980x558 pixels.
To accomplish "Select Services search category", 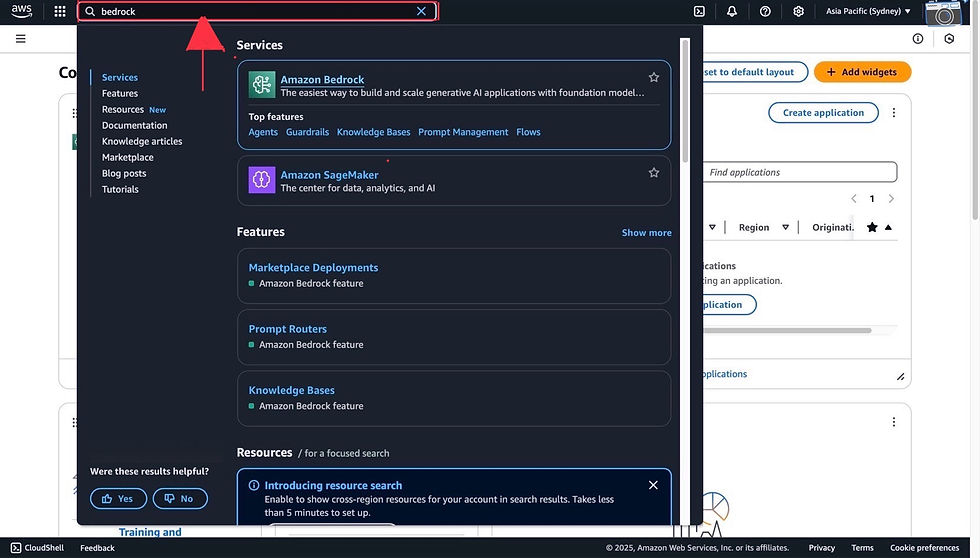I will click(x=120, y=77).
